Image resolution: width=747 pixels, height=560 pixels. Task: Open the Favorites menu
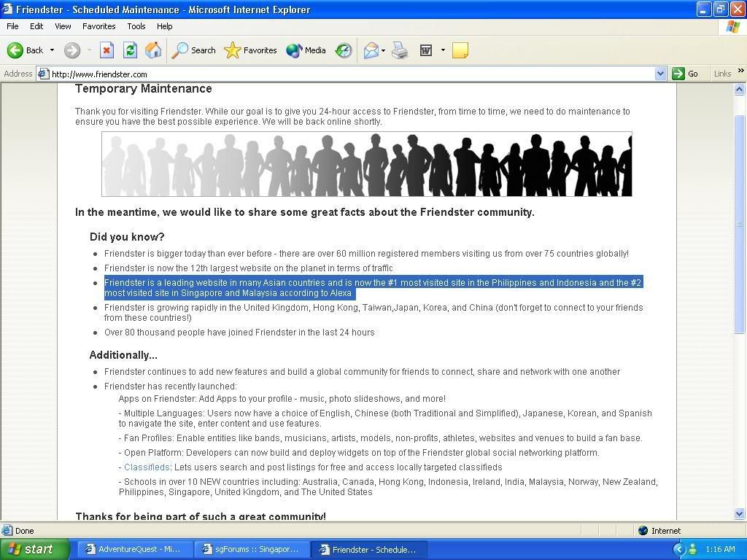pos(99,26)
